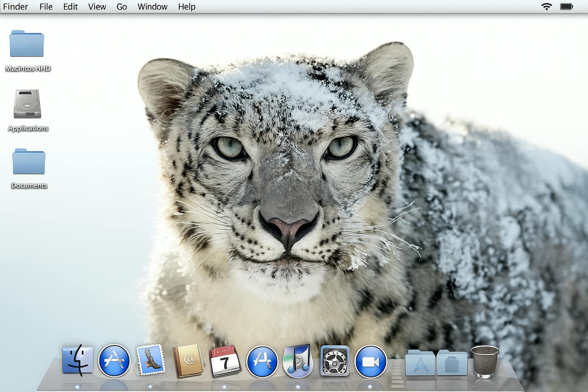Open the Address Book in the Dock
588x392 pixels.
(x=188, y=361)
